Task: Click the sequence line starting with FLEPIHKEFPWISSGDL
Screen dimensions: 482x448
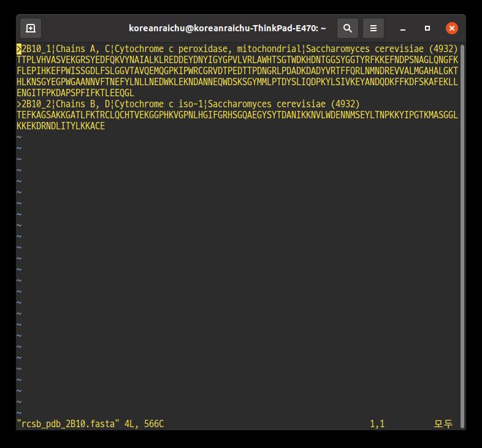Action: click(237, 71)
